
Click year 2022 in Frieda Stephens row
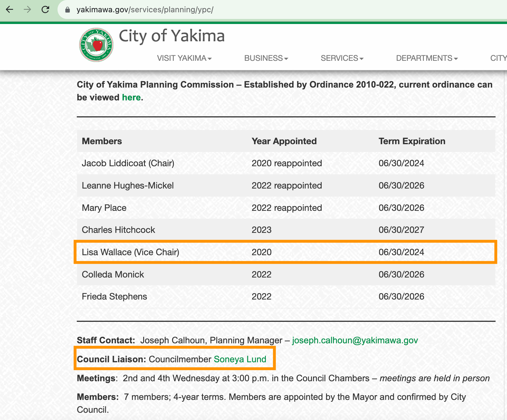tap(262, 296)
